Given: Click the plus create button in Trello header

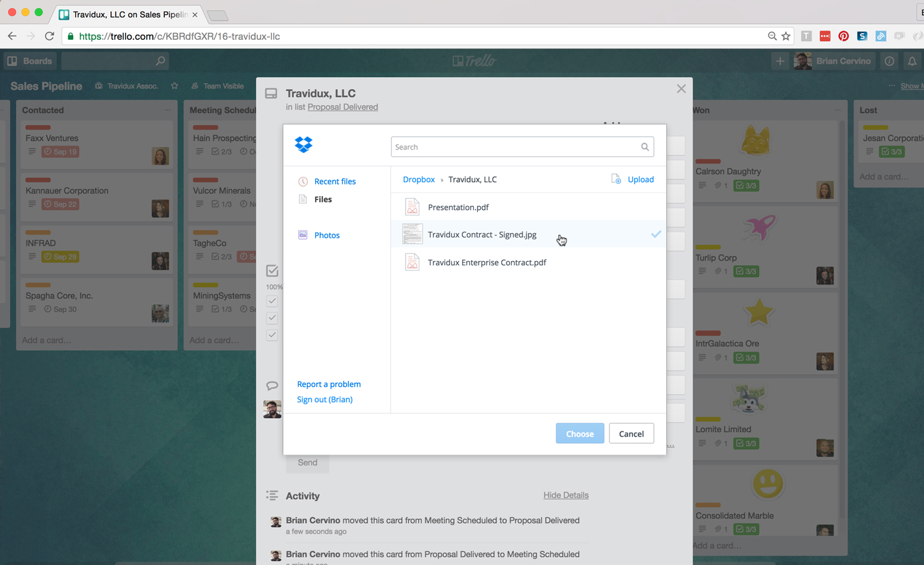Looking at the screenshot, I should (x=780, y=61).
